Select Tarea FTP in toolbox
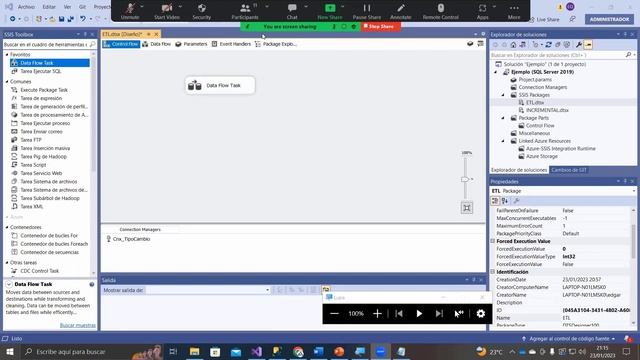Viewport: 640px width, 360px height. 31,140
